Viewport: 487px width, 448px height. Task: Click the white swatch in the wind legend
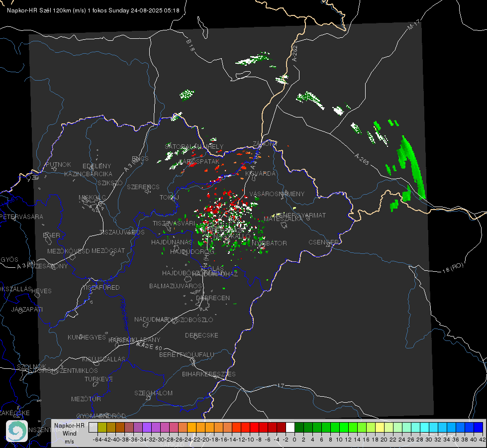point(290,427)
